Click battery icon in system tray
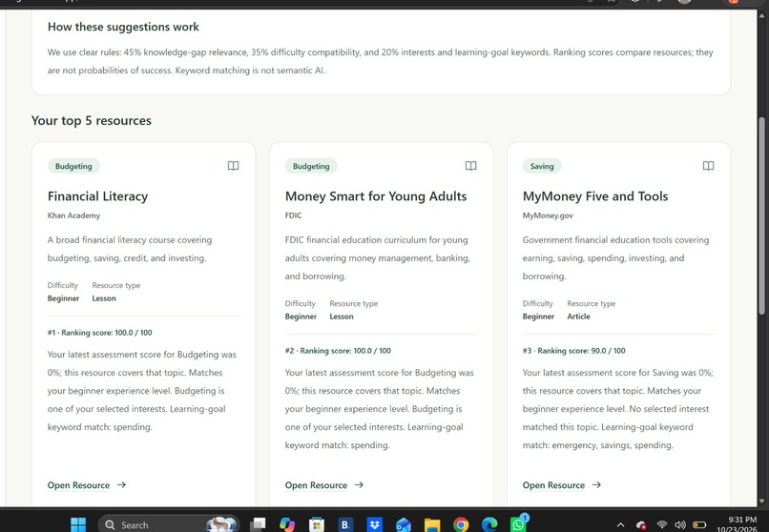 tap(699, 524)
